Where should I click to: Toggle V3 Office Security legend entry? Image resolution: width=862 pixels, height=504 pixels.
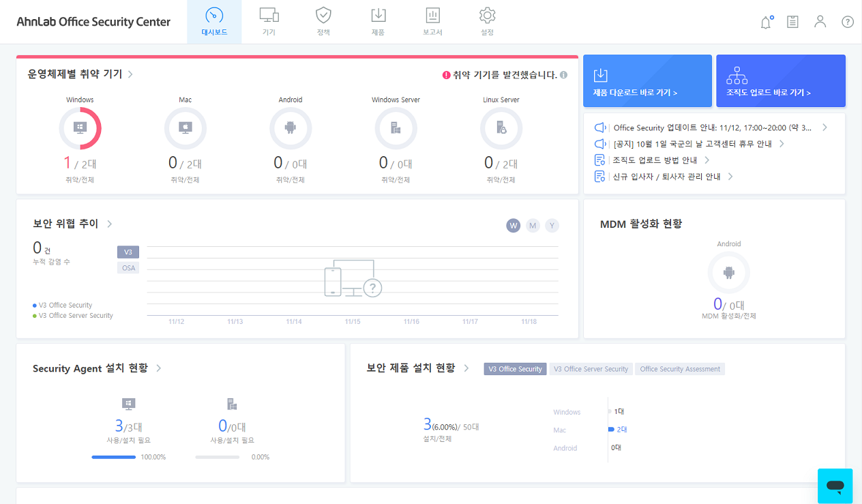[x=62, y=306]
